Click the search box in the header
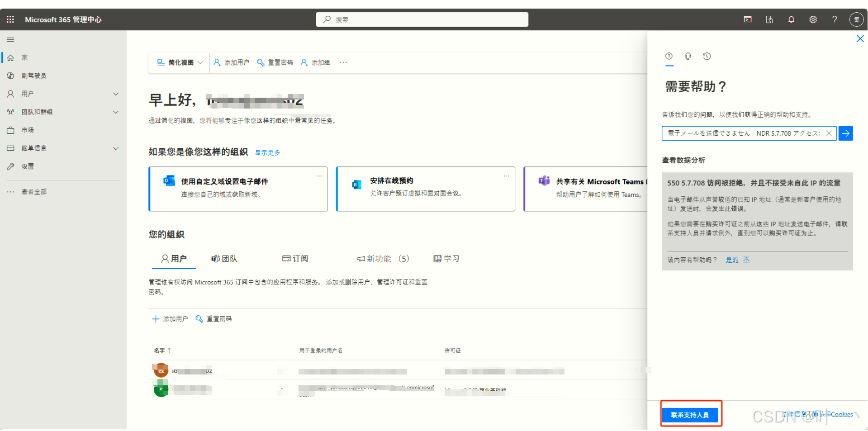Image resolution: width=868 pixels, height=431 pixels. 422,19
